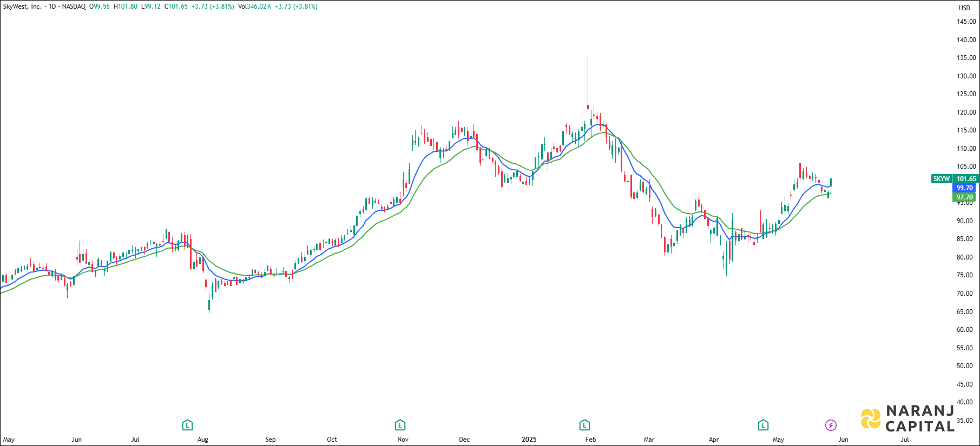Click the Vol 346.02K legend value
980x446 pixels.
(254, 6)
